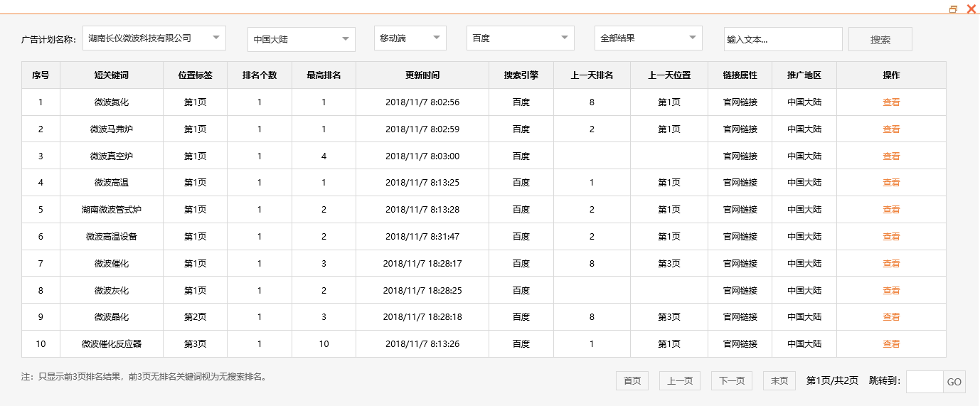Go to first page with 首页 button
The image size is (980, 406).
tap(632, 381)
